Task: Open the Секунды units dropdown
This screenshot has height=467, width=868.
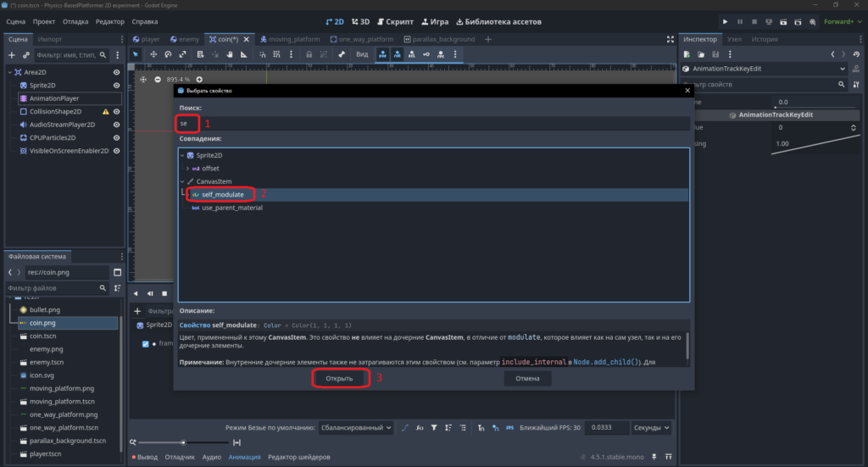Action: tap(652, 428)
